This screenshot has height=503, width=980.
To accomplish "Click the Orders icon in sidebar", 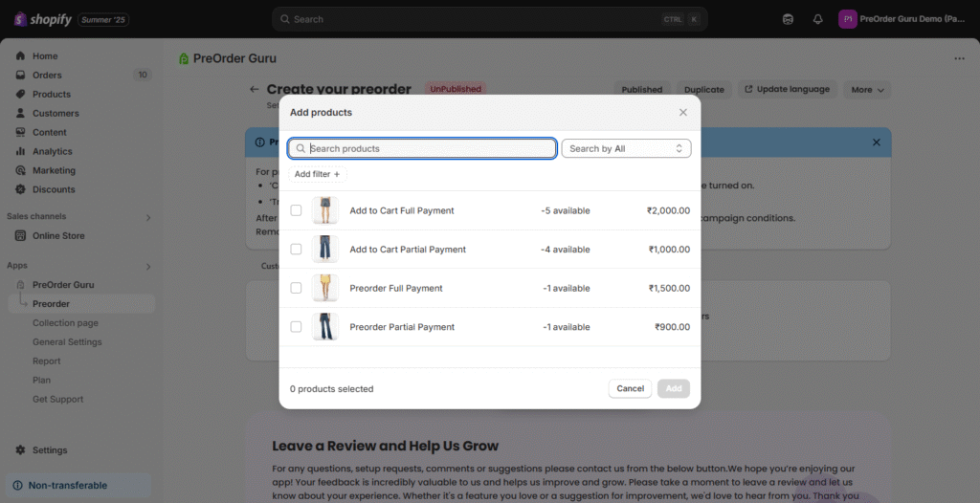I will (20, 76).
